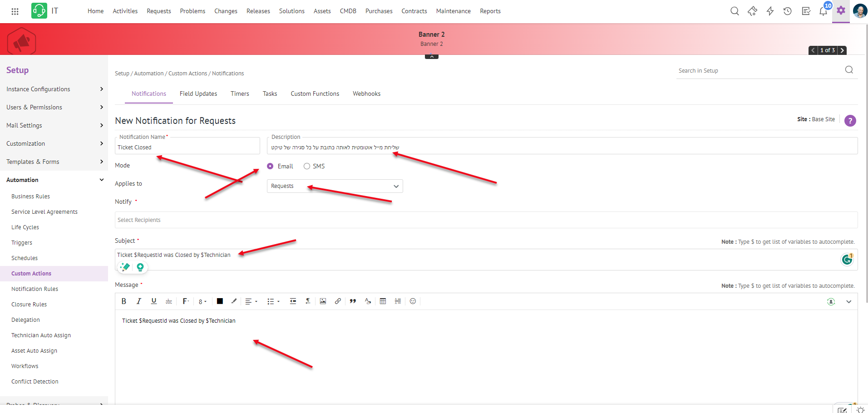Insert an emoji using the smiley icon
The height and width of the screenshot is (413, 868).
[x=413, y=301]
